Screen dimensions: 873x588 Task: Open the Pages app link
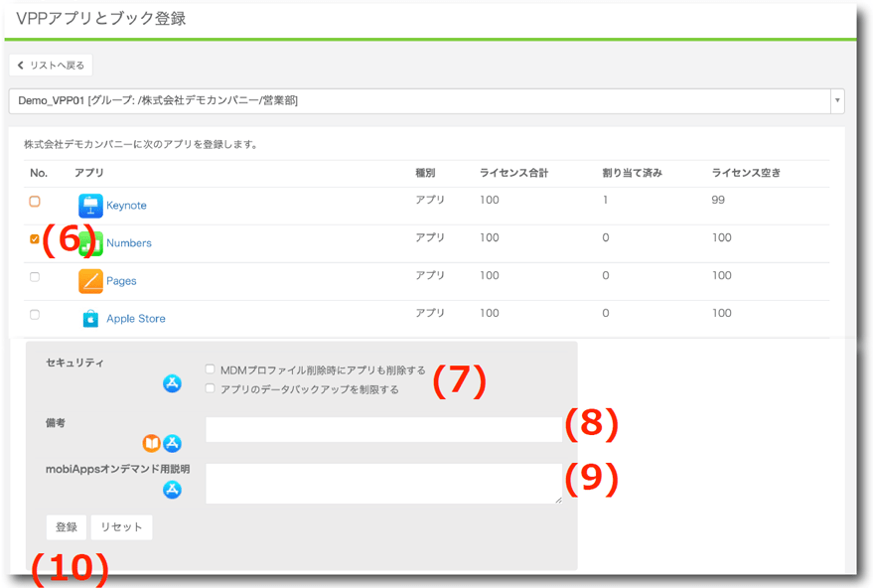coord(121,281)
